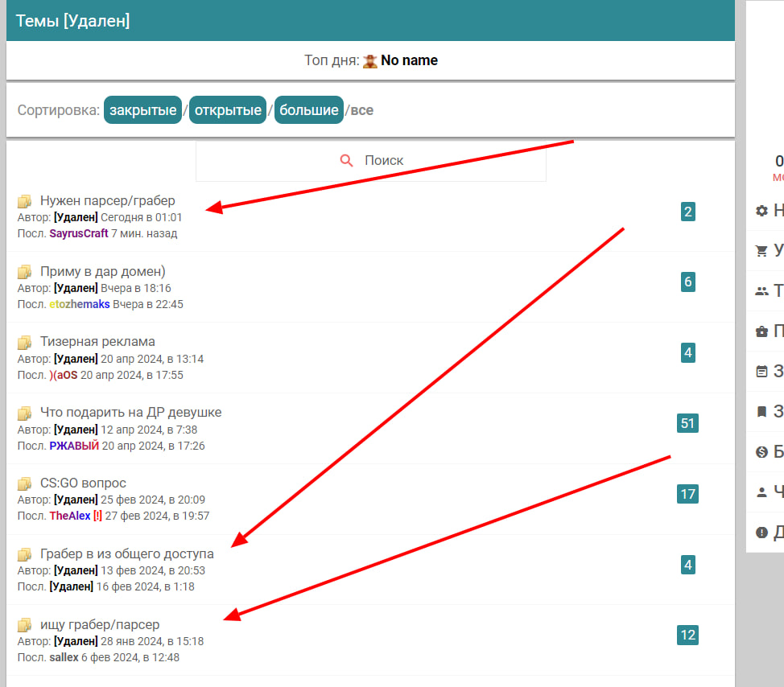The image size is (784, 687).
Task: Open the calendar notes icon in sidebar
Action: pyautogui.click(x=761, y=372)
